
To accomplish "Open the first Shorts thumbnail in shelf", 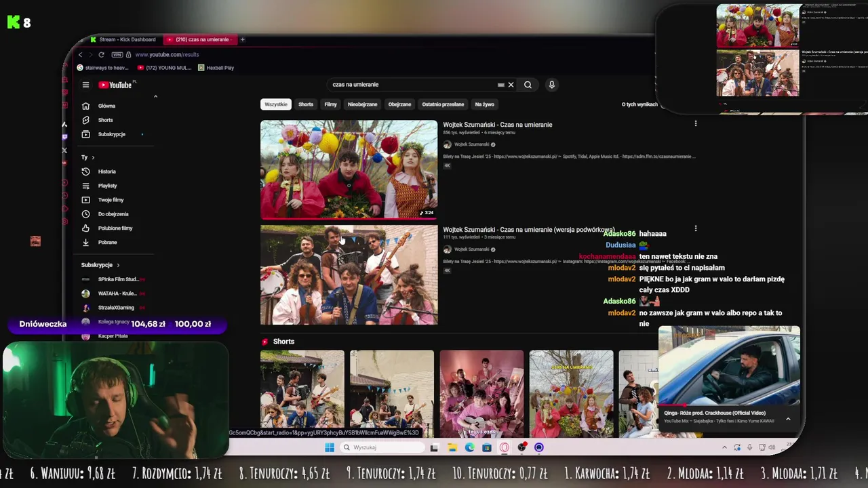I will pos(302,394).
